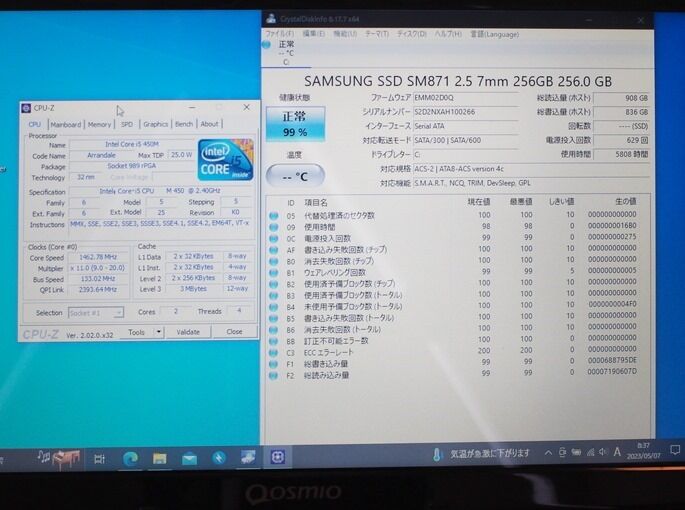Open the notification center icon
Screen dimensions: 685x510
tap(675, 450)
